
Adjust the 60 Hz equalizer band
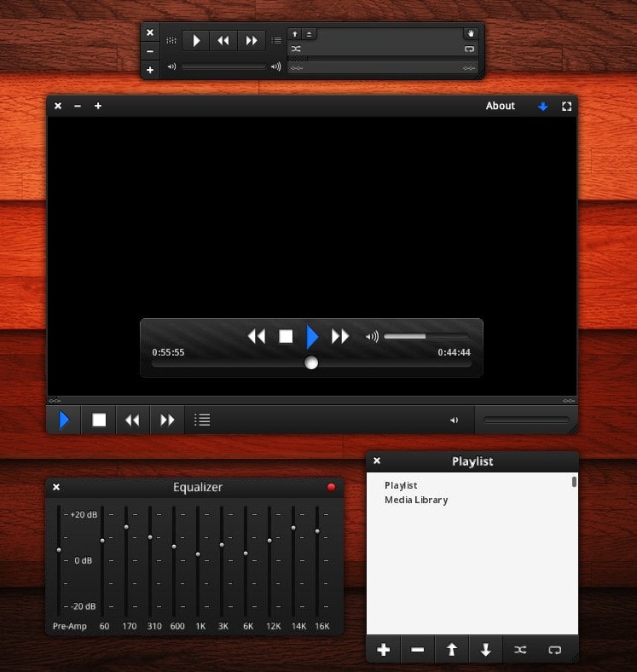pos(102,542)
